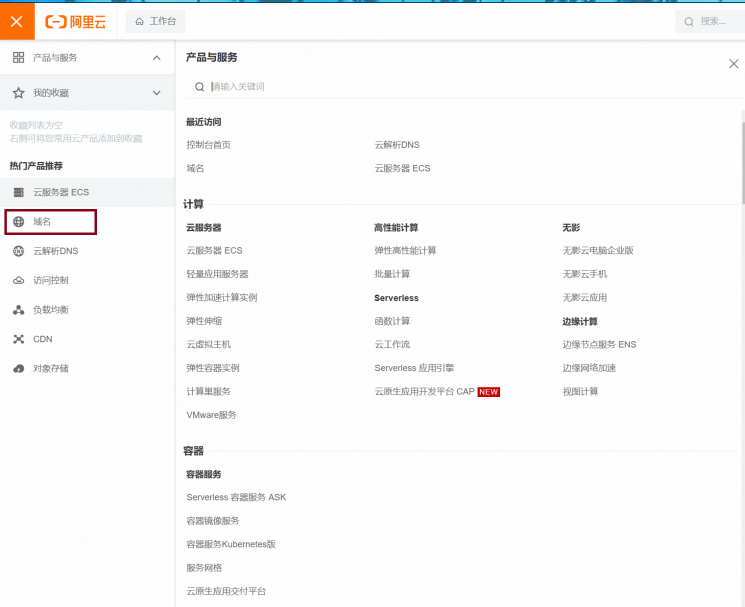Close the 产品与服务 panel with X
Screen dimensions: 745x607
[734, 64]
